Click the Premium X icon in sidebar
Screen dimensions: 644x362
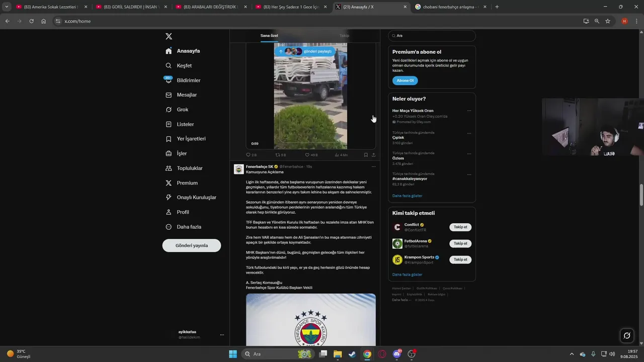point(169,183)
